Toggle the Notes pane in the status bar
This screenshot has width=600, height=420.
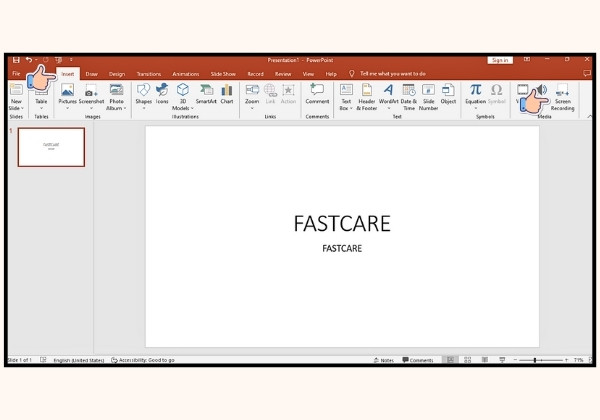pyautogui.click(x=384, y=360)
